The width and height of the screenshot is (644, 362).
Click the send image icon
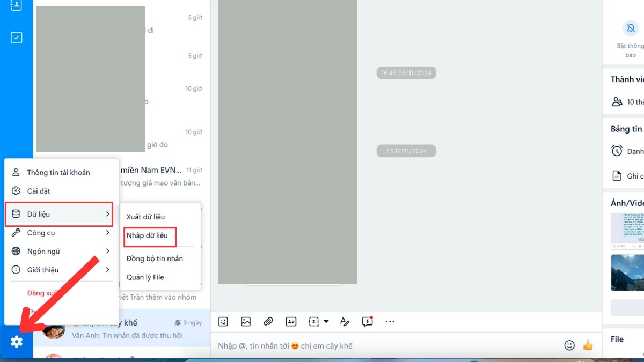click(246, 322)
